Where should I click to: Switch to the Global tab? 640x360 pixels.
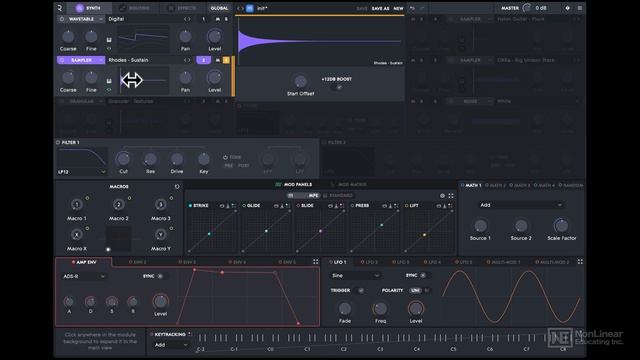click(219, 8)
